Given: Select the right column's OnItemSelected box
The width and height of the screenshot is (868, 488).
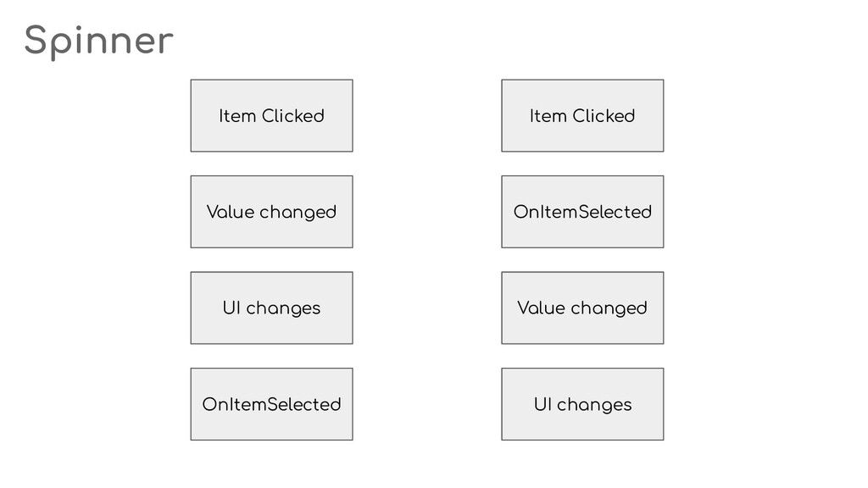Looking at the screenshot, I should point(582,212).
